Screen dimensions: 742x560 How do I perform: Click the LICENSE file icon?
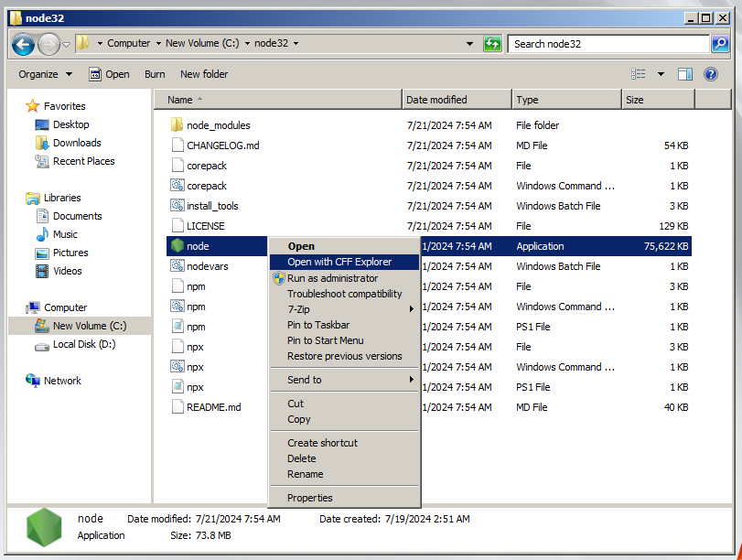pyautogui.click(x=177, y=226)
